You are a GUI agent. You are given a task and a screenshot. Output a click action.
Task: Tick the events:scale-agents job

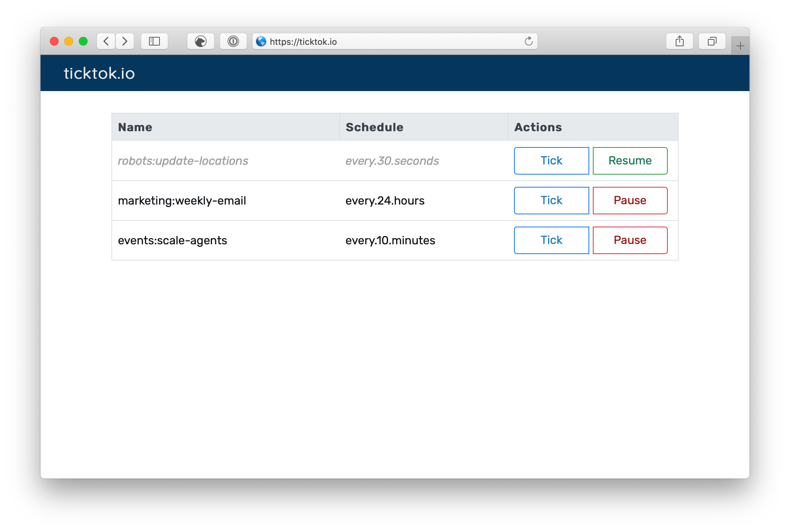tap(551, 240)
